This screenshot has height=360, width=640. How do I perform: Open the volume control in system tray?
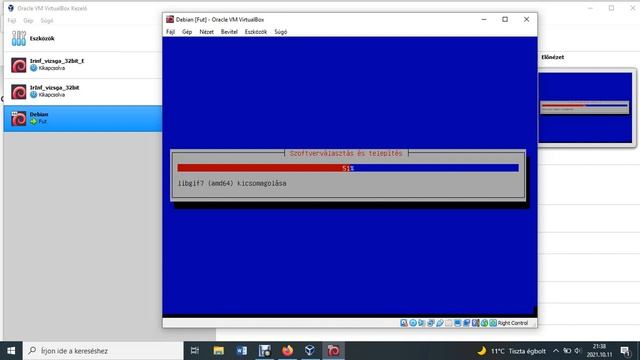[578, 351]
